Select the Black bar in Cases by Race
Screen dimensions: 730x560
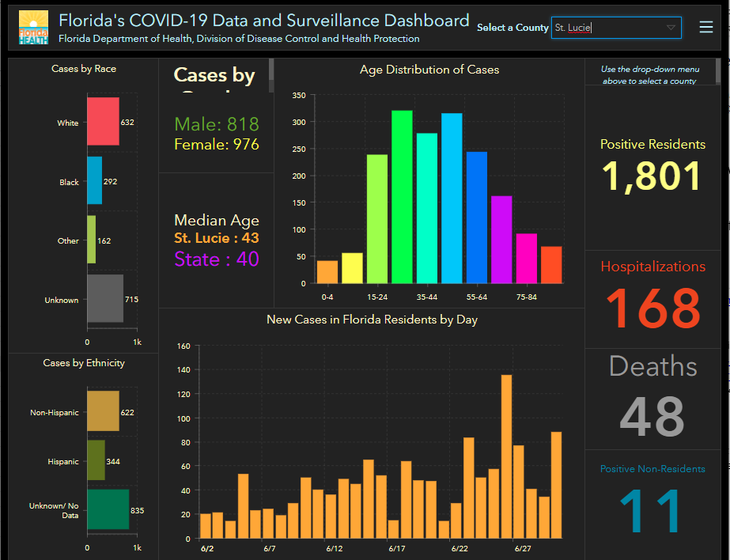tap(94, 180)
